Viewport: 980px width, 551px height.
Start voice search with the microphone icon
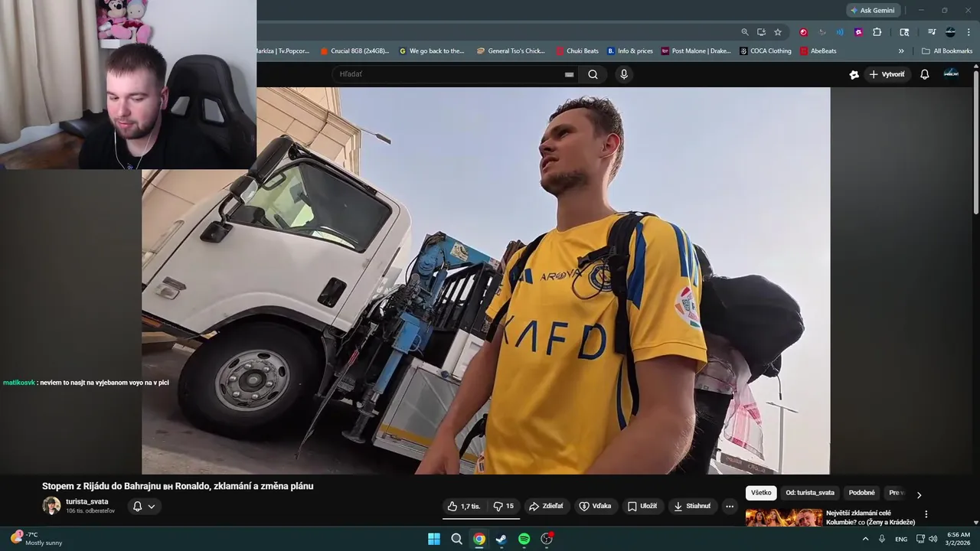point(624,74)
